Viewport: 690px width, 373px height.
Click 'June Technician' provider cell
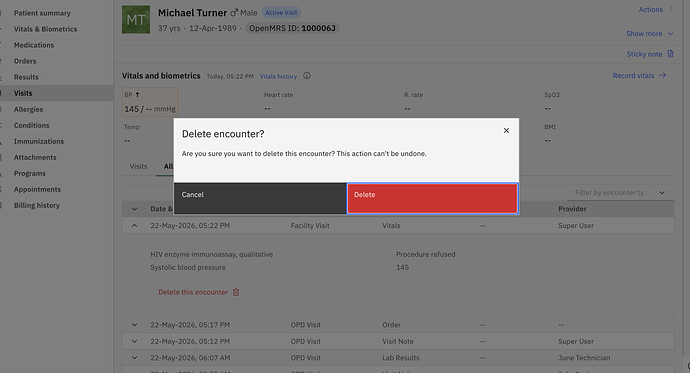584,358
